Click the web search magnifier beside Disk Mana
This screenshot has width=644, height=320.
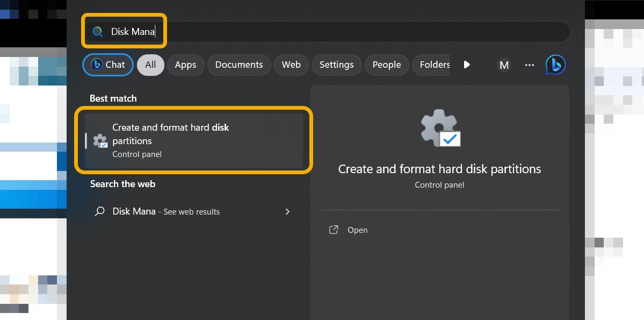(x=99, y=211)
